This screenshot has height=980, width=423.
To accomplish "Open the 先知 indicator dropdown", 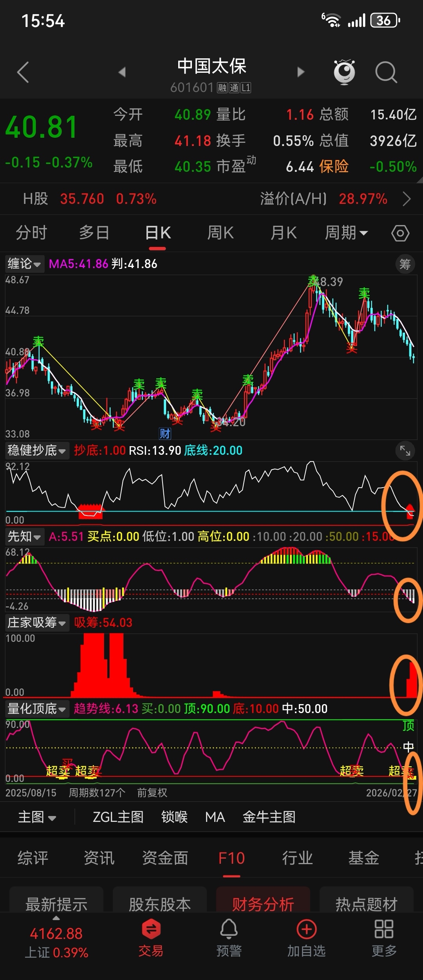I will [24, 536].
